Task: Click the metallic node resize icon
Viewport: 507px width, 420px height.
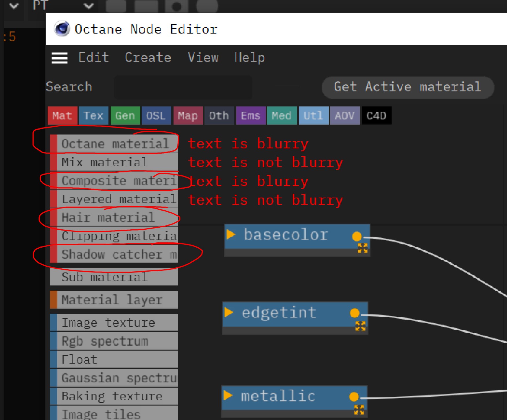Action: point(359,410)
